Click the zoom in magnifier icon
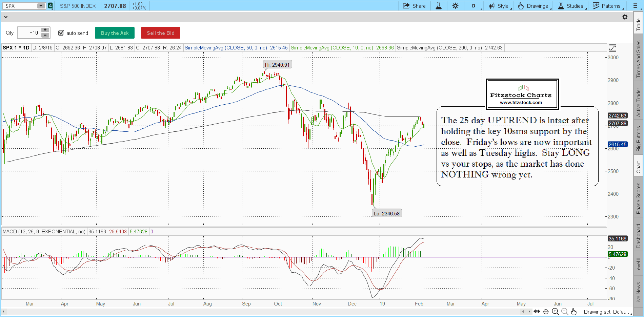The width and height of the screenshot is (644, 317). (555, 312)
